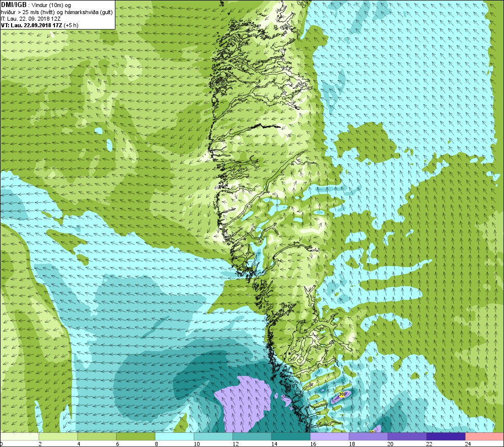Select the 6–8 m/s olive green swatch
This screenshot has height=447, width=504.
pos(136,436)
